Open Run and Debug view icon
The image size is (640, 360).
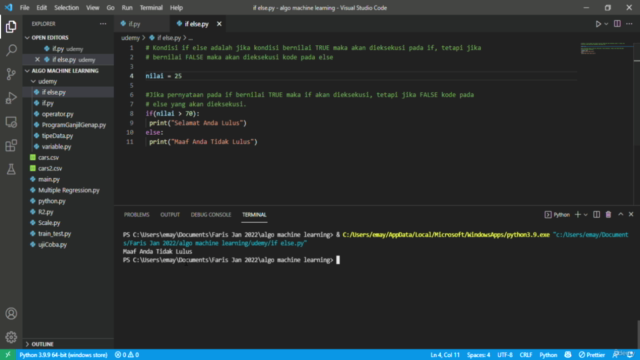[x=11, y=98]
